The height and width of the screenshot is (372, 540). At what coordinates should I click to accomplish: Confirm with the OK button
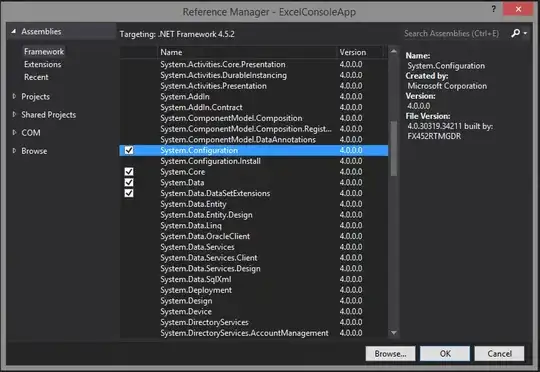tap(445, 354)
